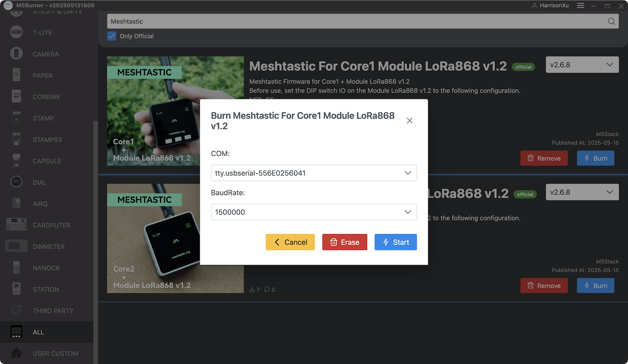Image resolution: width=628 pixels, height=364 pixels.
Task: Select the PAPER device icon
Action: pyautogui.click(x=16, y=75)
